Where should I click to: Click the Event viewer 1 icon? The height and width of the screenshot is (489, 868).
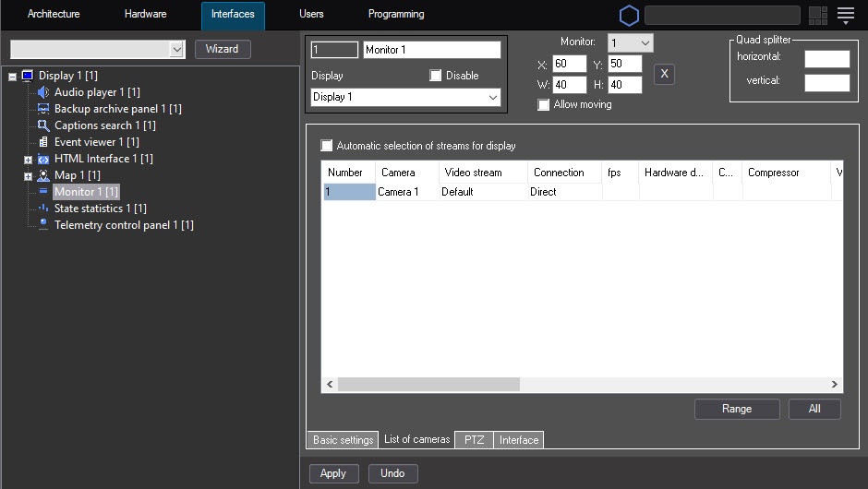(x=42, y=142)
